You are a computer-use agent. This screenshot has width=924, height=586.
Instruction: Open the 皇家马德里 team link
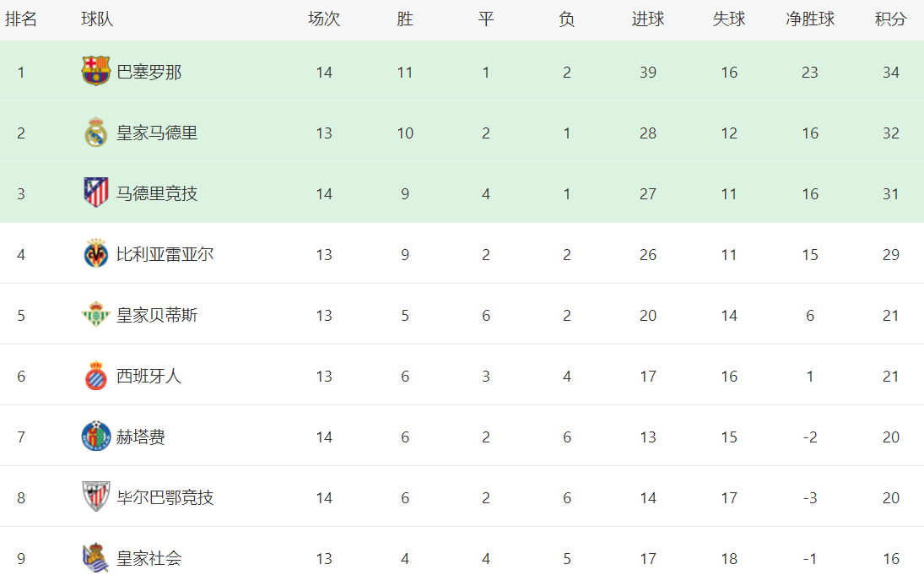click(x=157, y=133)
